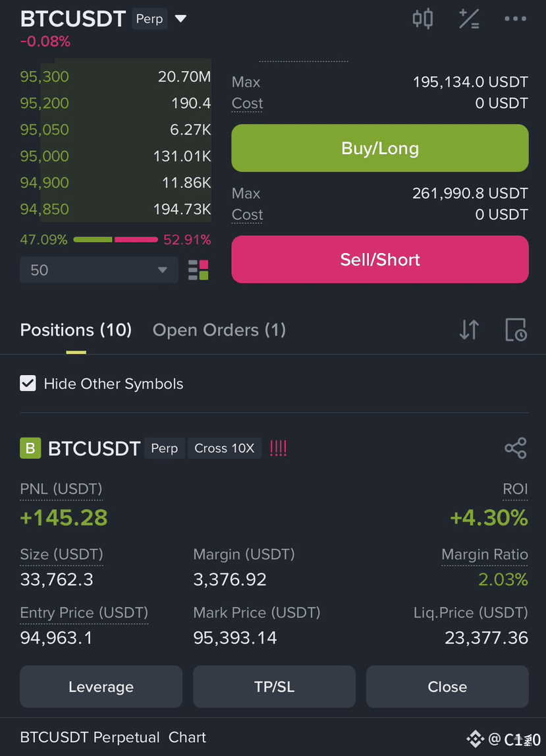Viewport: 546px width, 756px height.
Task: Click the order book layout icon
Action: tap(198, 270)
